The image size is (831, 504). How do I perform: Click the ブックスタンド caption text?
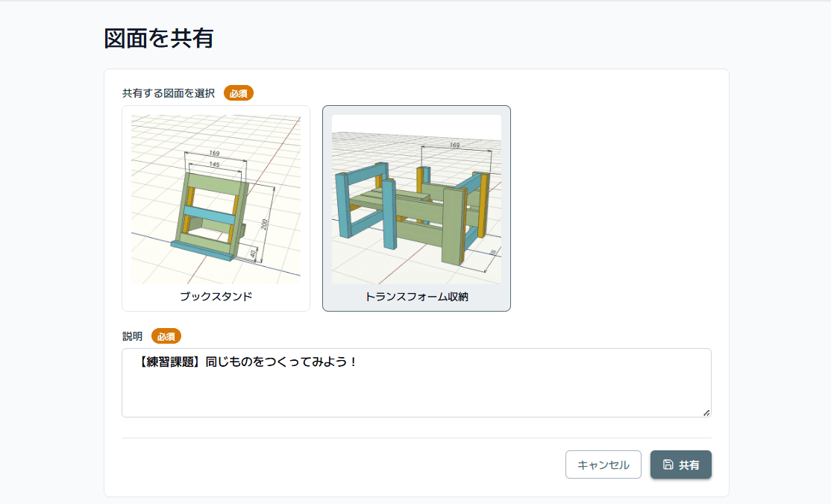point(216,296)
